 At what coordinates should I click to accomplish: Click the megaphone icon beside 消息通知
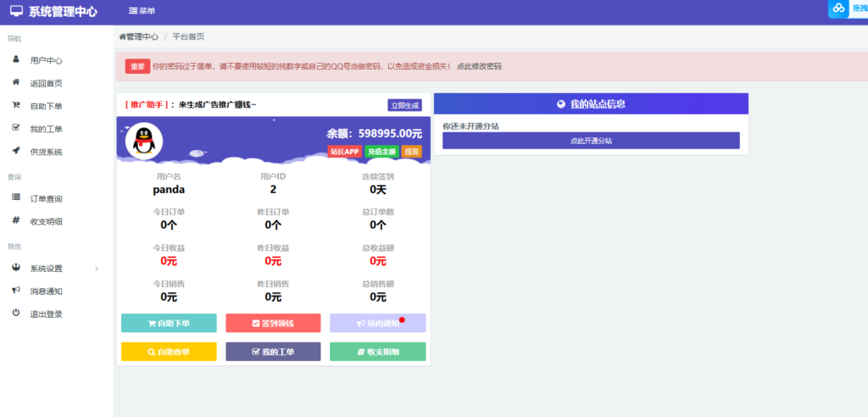click(16, 290)
